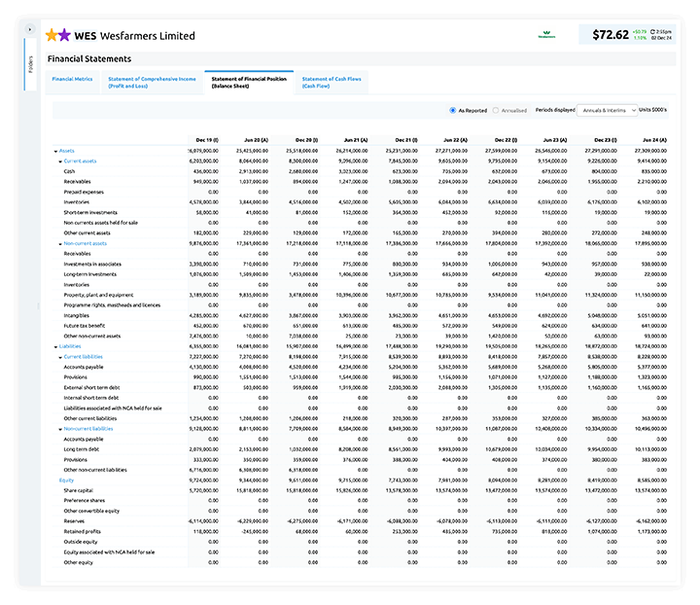Screen dimensions: 700x605
Task: Select the As Reported radio button
Action: point(453,110)
